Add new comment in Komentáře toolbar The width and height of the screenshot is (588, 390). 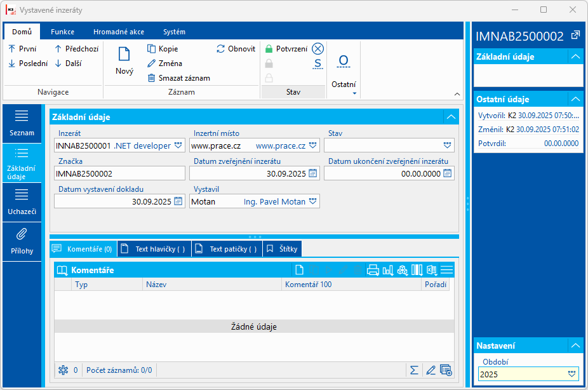[299, 270]
